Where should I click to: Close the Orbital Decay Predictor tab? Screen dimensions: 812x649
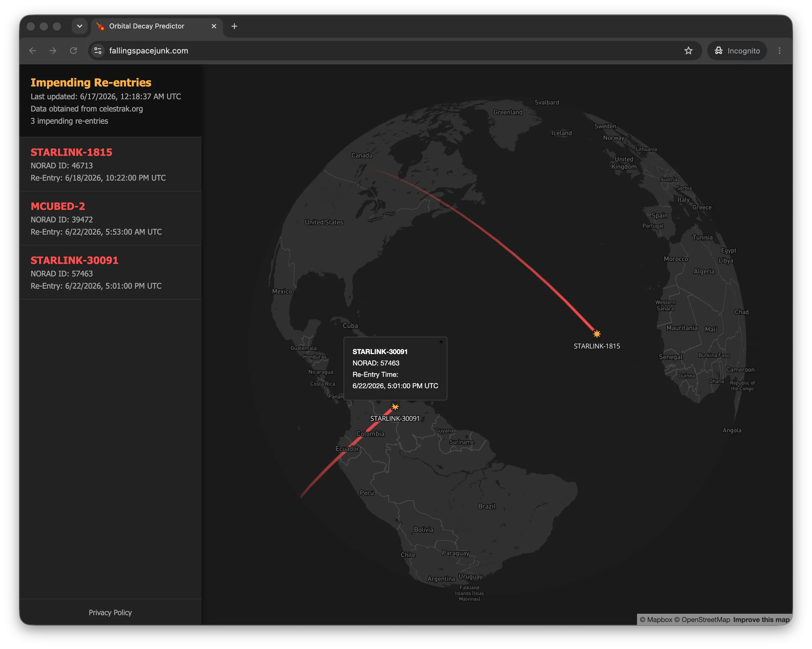click(214, 26)
